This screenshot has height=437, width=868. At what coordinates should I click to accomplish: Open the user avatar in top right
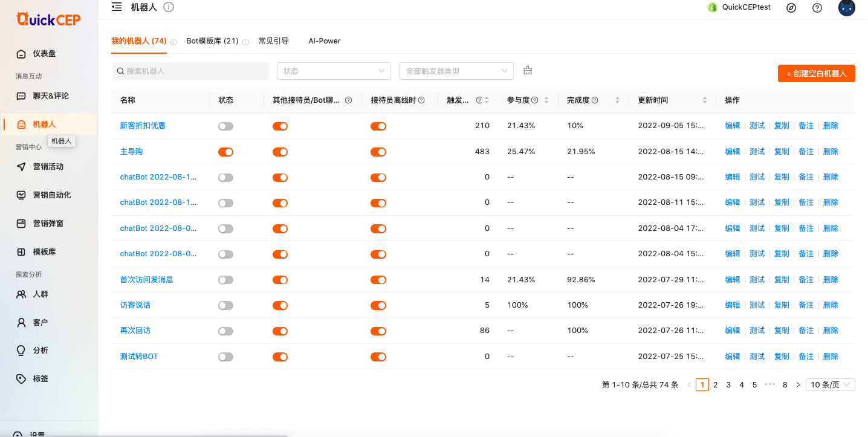click(x=847, y=7)
